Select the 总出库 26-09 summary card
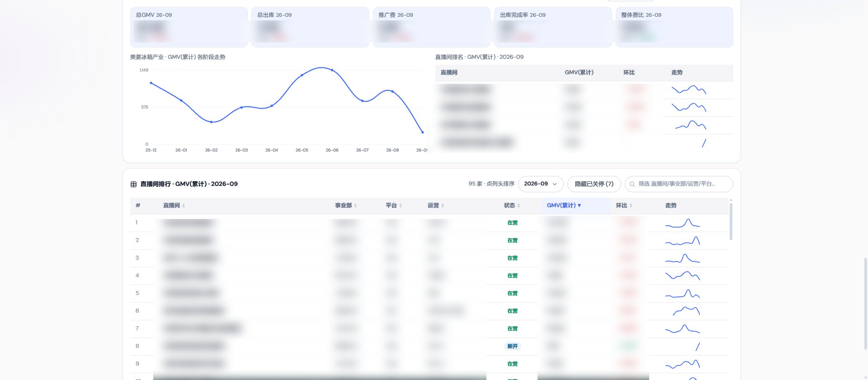Screen dimensions: 868x380 pyautogui.click(x=310, y=27)
